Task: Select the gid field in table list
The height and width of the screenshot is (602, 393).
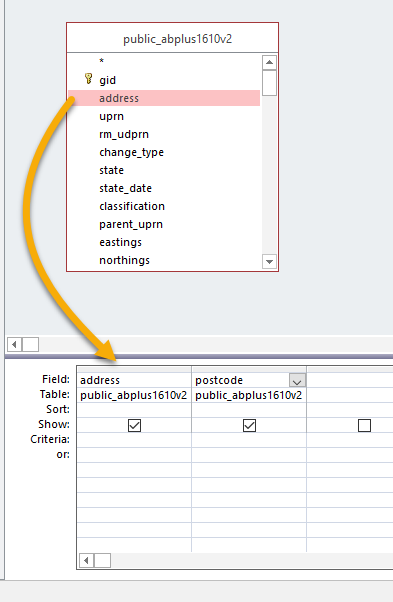Action: [x=107, y=80]
